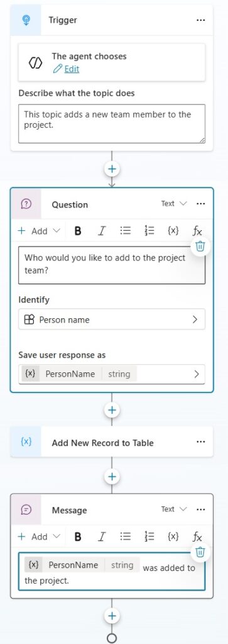
Task: Open the Add dropdown in Question node
Action: 39,231
